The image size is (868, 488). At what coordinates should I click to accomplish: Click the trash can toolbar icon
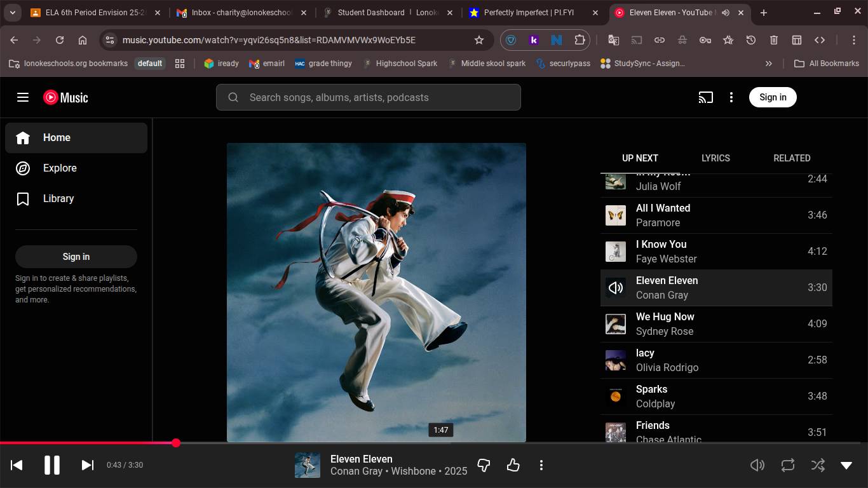(x=774, y=40)
